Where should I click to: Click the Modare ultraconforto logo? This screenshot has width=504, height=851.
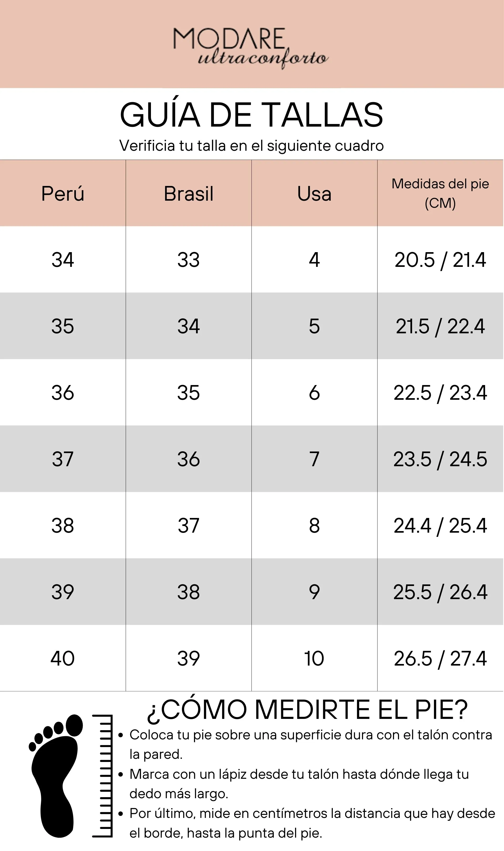251,48
